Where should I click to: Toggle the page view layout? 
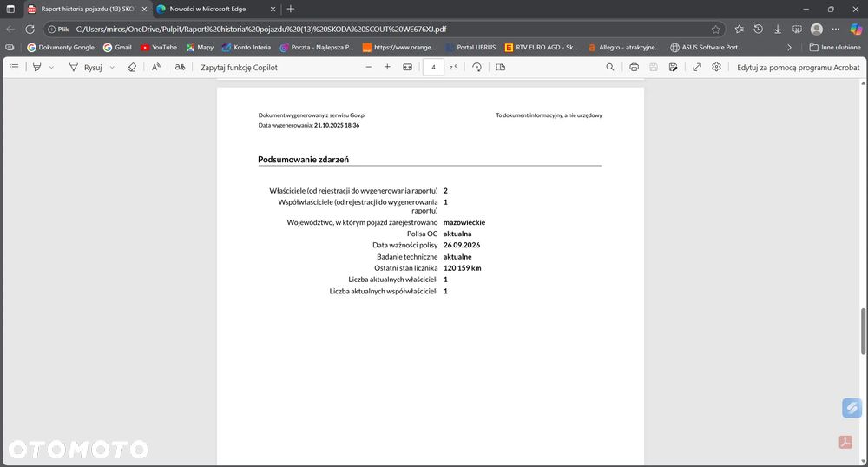click(501, 67)
